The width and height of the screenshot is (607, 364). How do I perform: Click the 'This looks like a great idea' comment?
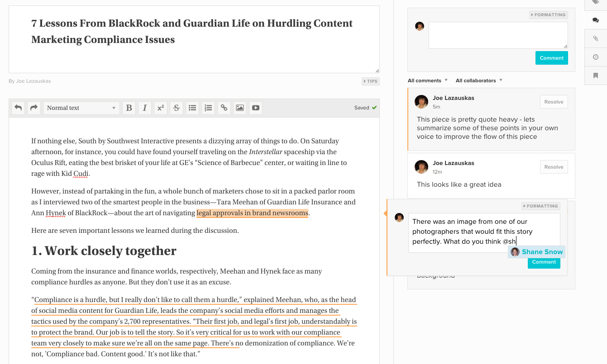point(459,184)
